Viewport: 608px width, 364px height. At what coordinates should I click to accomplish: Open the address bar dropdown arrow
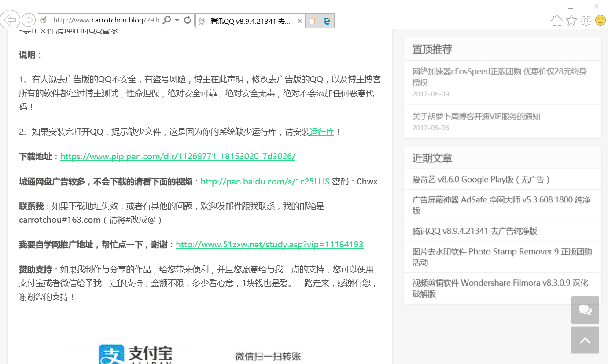click(177, 20)
